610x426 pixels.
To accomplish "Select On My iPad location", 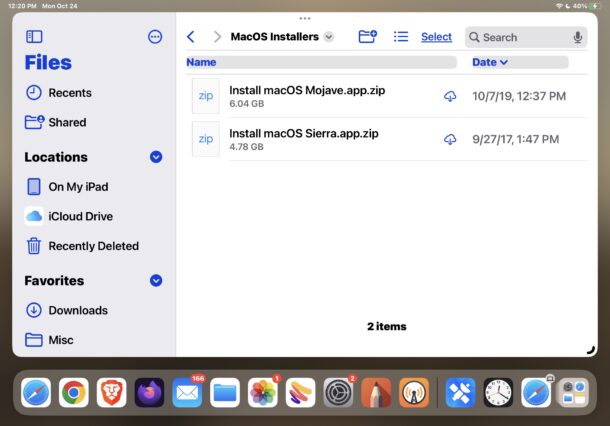I will [67, 187].
